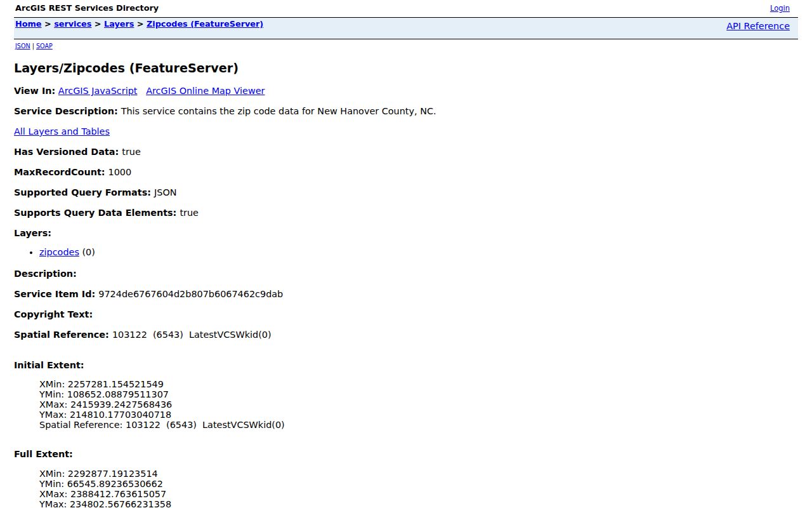Click the Copyright Text label

coord(53,314)
